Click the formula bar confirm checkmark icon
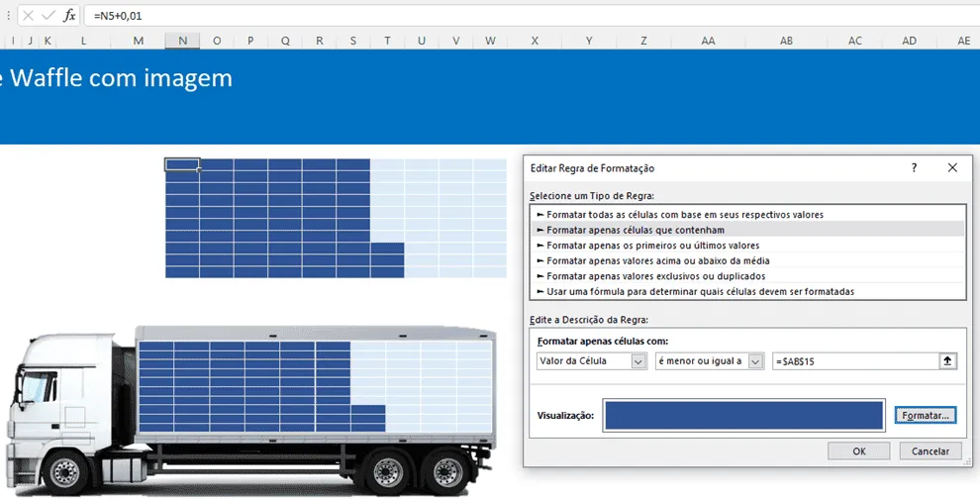Viewport: 980px width, 500px height. click(x=49, y=16)
